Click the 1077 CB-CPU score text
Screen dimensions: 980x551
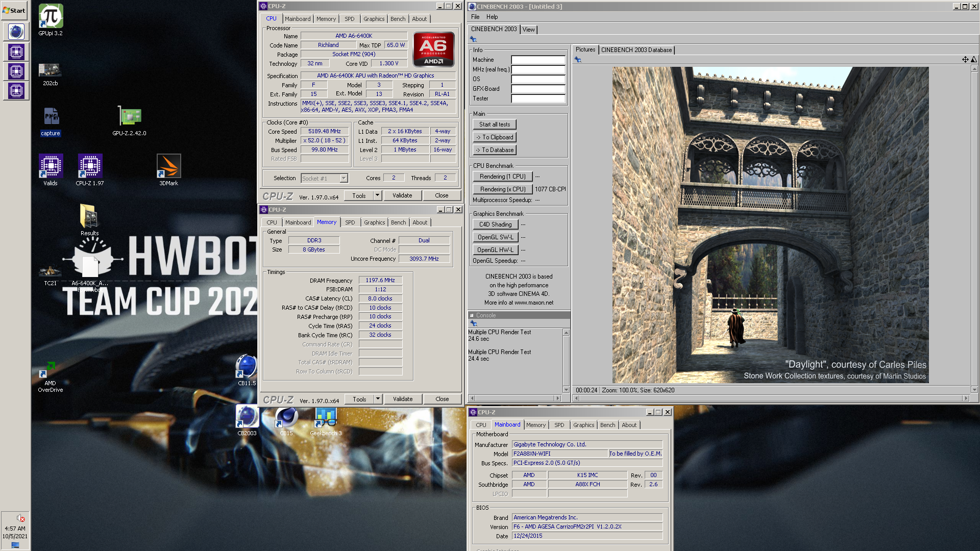[550, 189]
